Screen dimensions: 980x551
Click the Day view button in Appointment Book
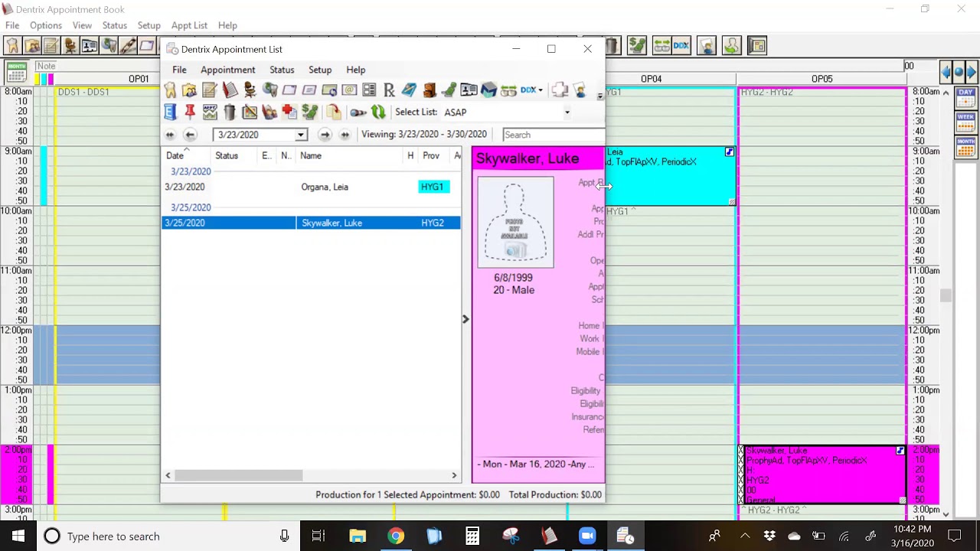tap(965, 99)
